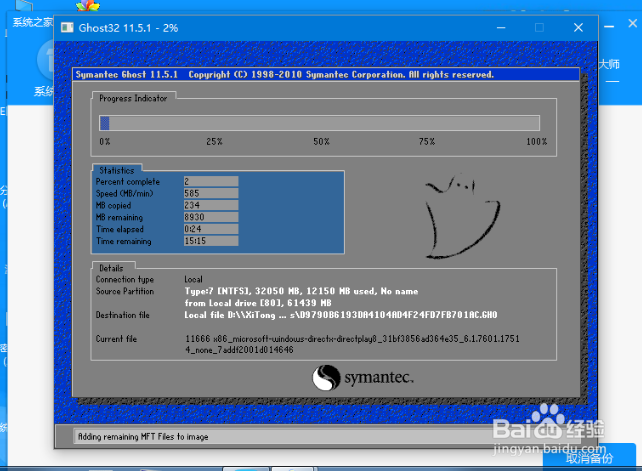
Task: Click the 75% progress scale marker
Action: 427,142
